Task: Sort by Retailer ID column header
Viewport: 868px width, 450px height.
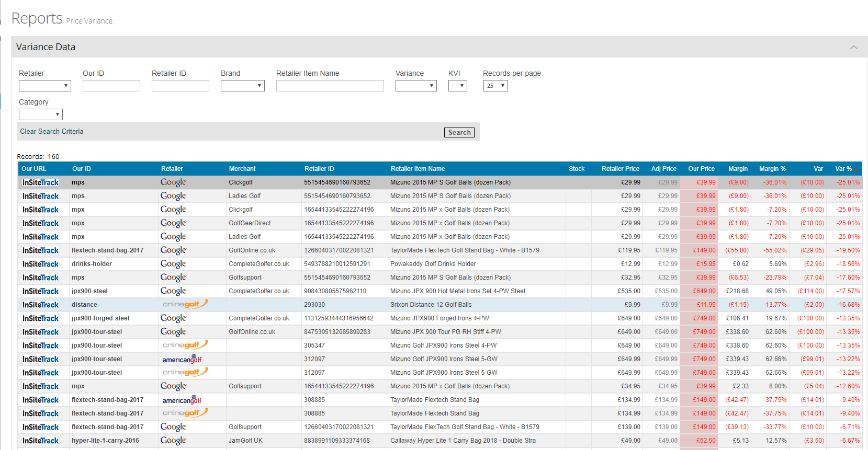Action: click(x=319, y=169)
